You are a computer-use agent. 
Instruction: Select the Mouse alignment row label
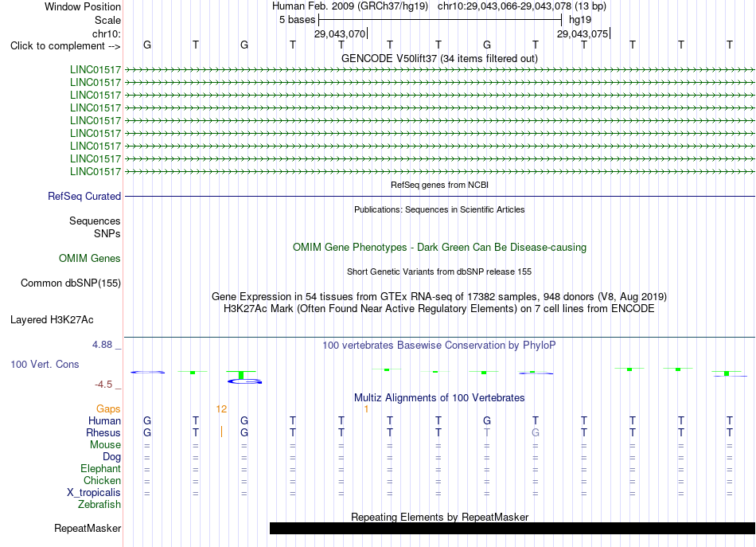point(105,445)
